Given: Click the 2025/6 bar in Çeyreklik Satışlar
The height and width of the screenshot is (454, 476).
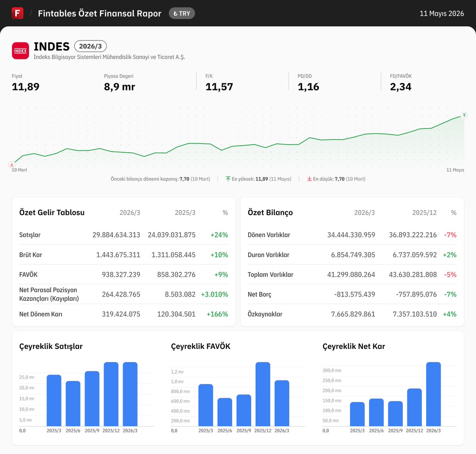Looking at the screenshot, I should (73, 404).
